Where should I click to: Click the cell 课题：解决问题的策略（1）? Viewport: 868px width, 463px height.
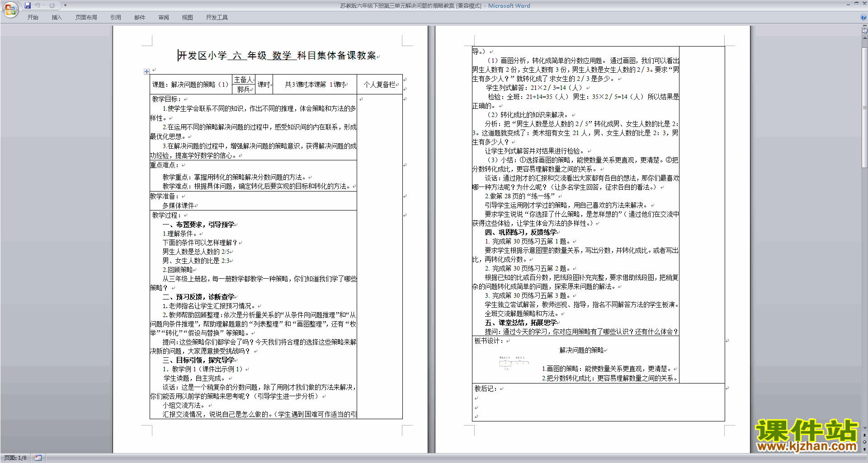tap(191, 84)
